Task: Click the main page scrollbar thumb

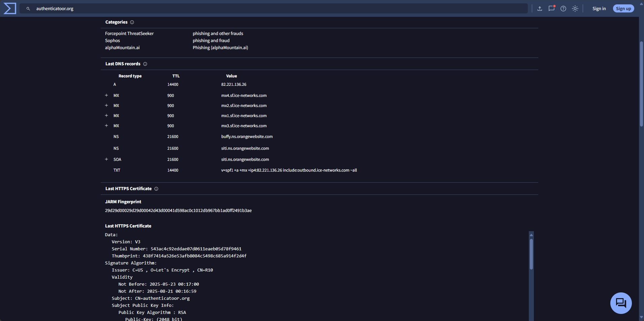Action: [x=641, y=84]
